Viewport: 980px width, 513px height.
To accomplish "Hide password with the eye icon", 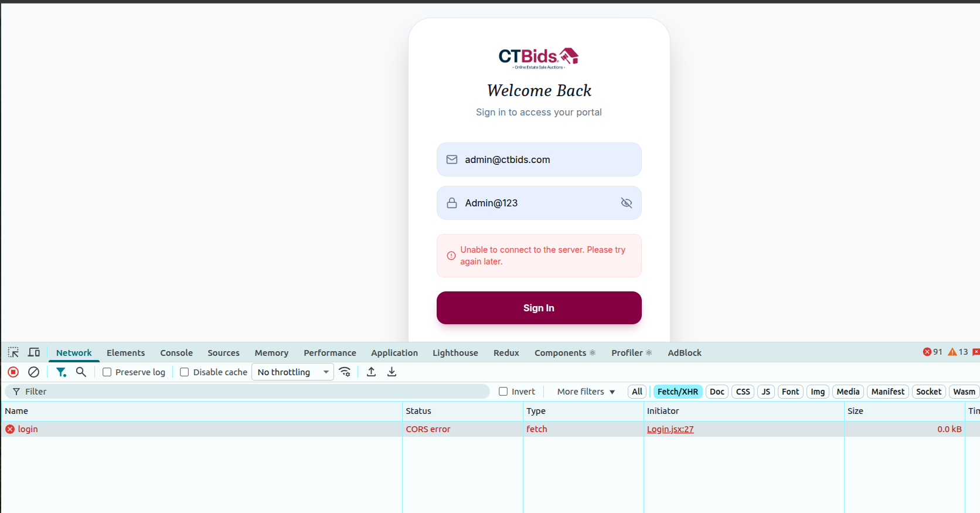I will coord(627,203).
